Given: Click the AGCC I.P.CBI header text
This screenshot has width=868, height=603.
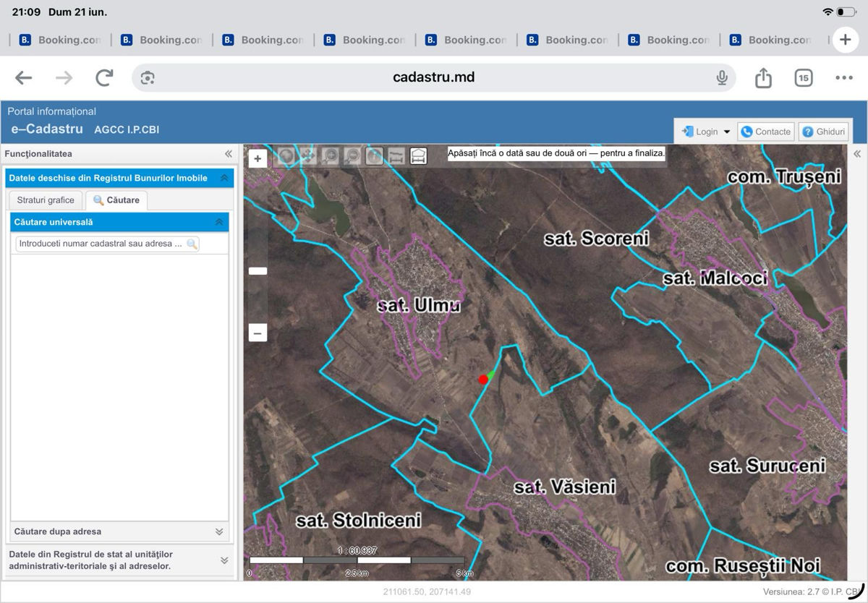Looking at the screenshot, I should 127,130.
